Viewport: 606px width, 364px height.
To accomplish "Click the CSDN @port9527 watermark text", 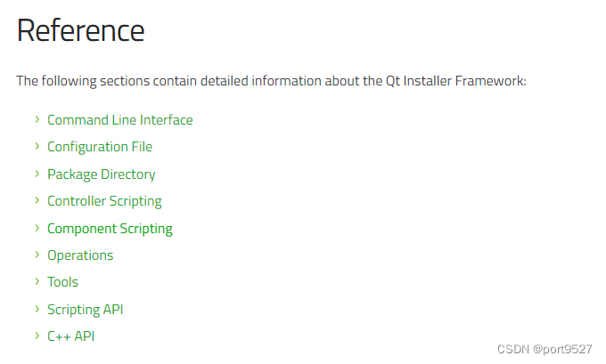I will 545,350.
